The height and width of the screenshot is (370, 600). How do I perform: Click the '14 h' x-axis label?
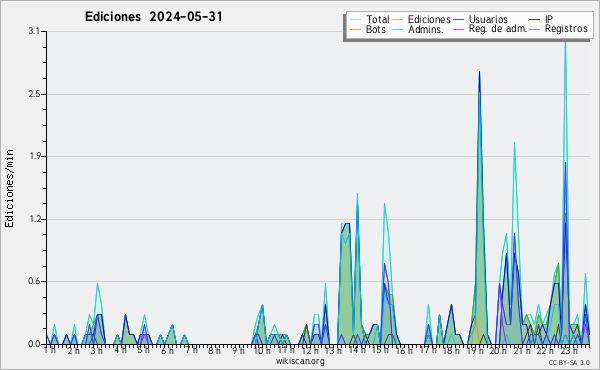click(x=357, y=350)
